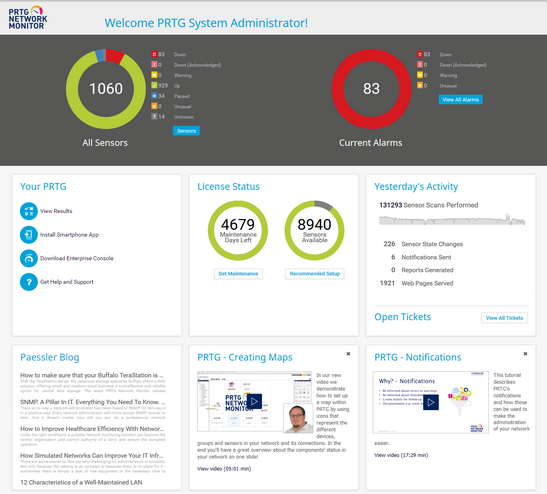Click the 4679 Maintenance Days Left gauge
The width and height of the screenshot is (547, 494).
pos(238,230)
